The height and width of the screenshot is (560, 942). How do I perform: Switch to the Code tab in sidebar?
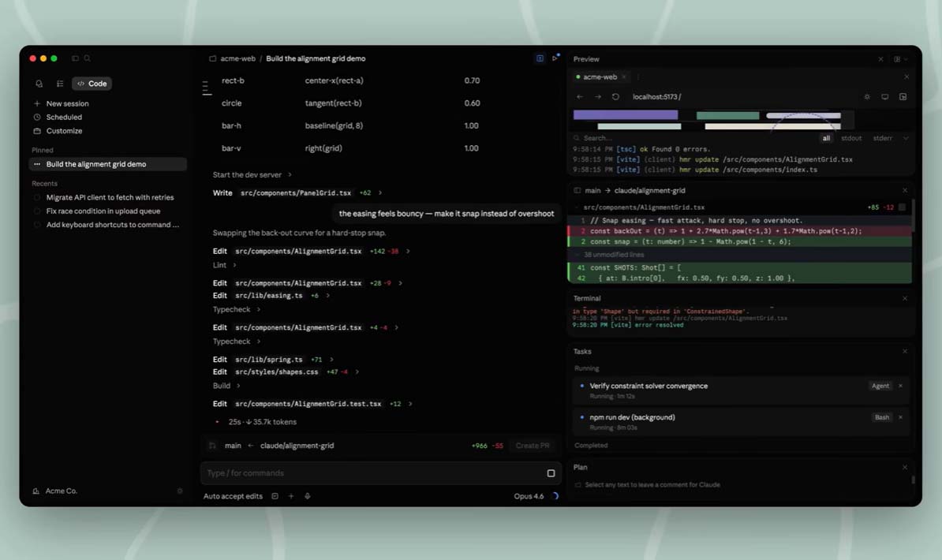click(92, 84)
